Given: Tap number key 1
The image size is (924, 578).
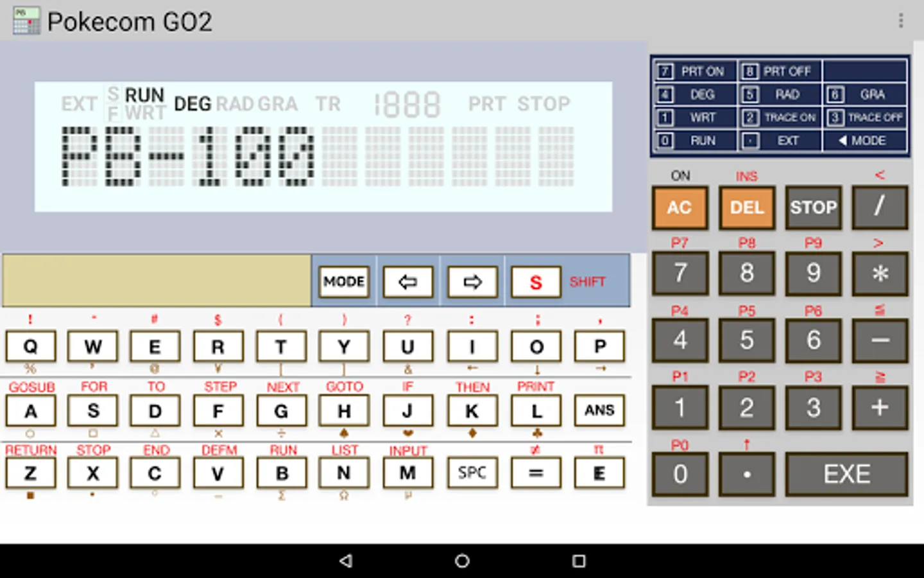Looking at the screenshot, I should (680, 407).
